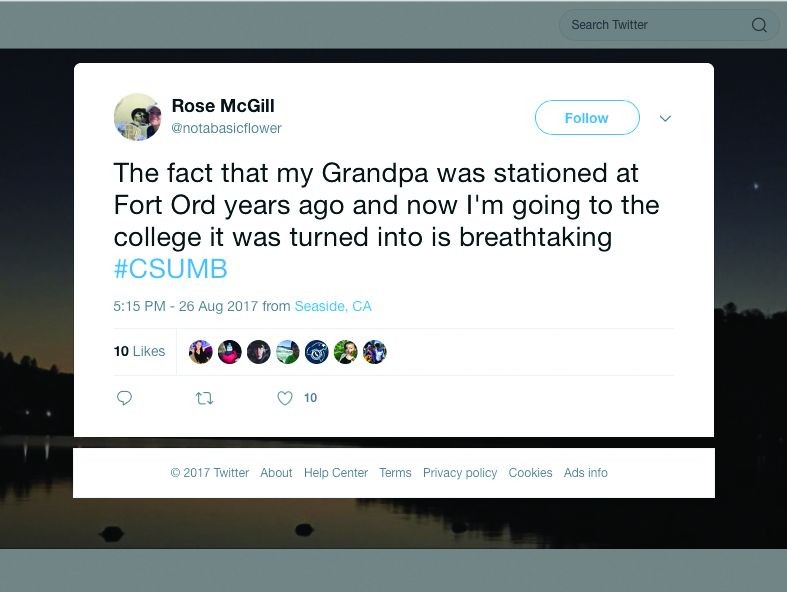Click the reply speech bubble icon
Screen dimensions: 787x592
[x=124, y=398]
